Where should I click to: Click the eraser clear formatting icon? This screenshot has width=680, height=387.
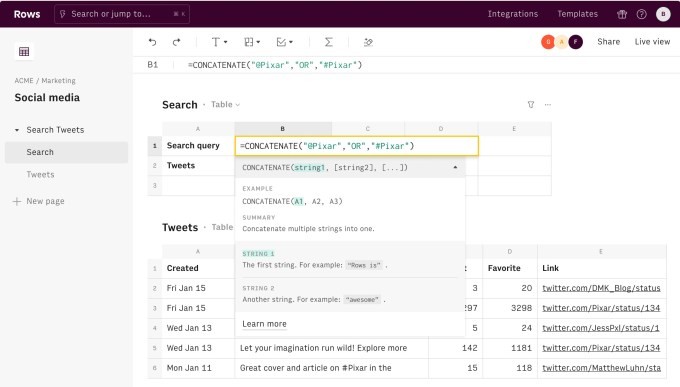368,42
